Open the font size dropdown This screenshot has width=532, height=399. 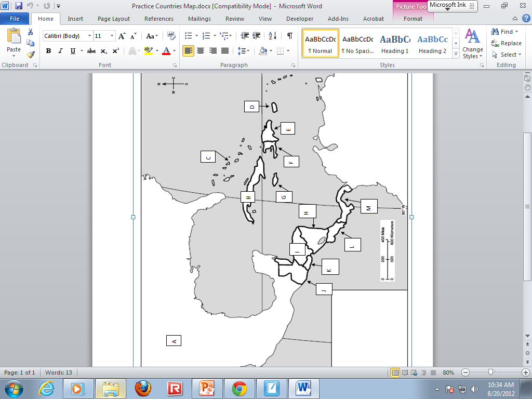pyautogui.click(x=112, y=36)
